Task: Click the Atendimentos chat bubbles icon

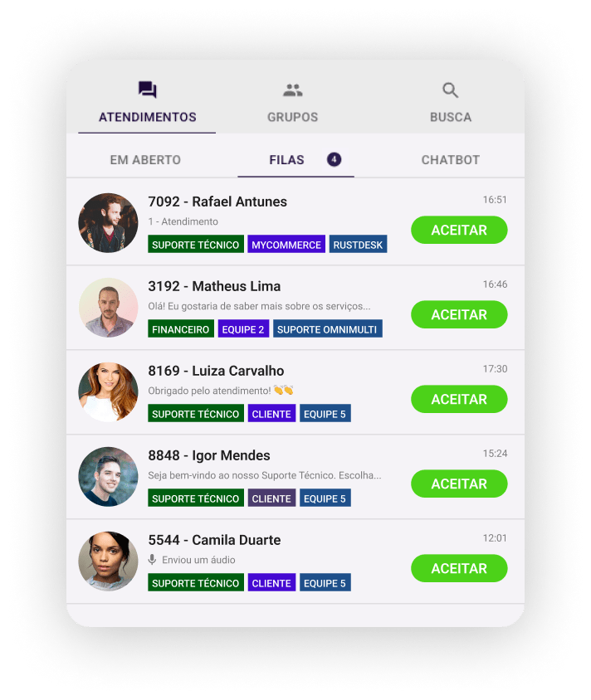Action: point(148,90)
